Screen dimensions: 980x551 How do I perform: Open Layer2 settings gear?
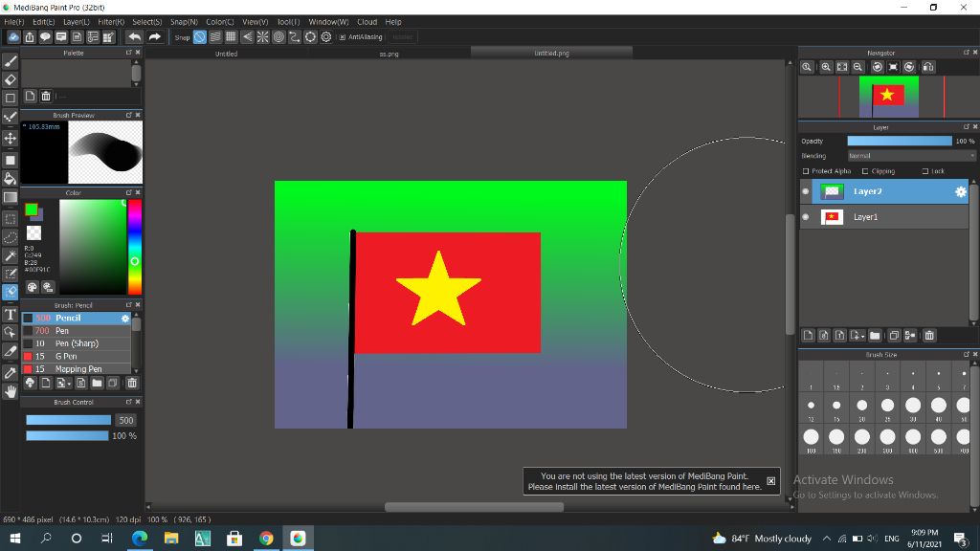pyautogui.click(x=961, y=191)
